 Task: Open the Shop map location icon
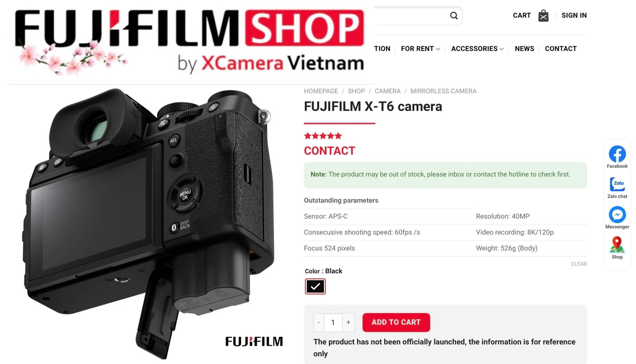coord(617,245)
